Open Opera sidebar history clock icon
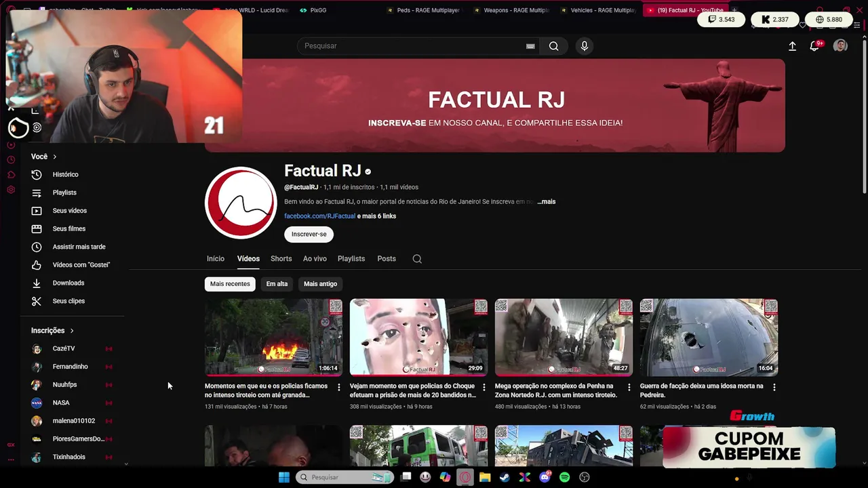Viewport: 868px width, 488px height. pos(11,160)
